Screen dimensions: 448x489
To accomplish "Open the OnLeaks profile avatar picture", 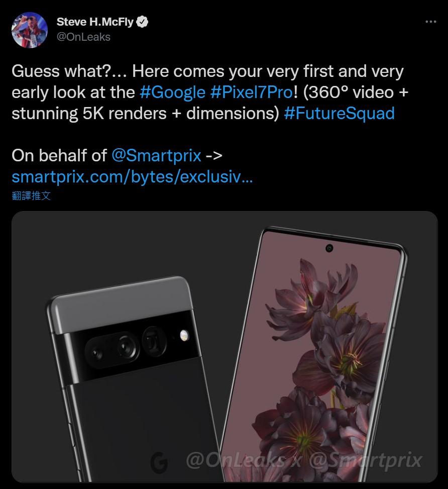I will (30, 29).
